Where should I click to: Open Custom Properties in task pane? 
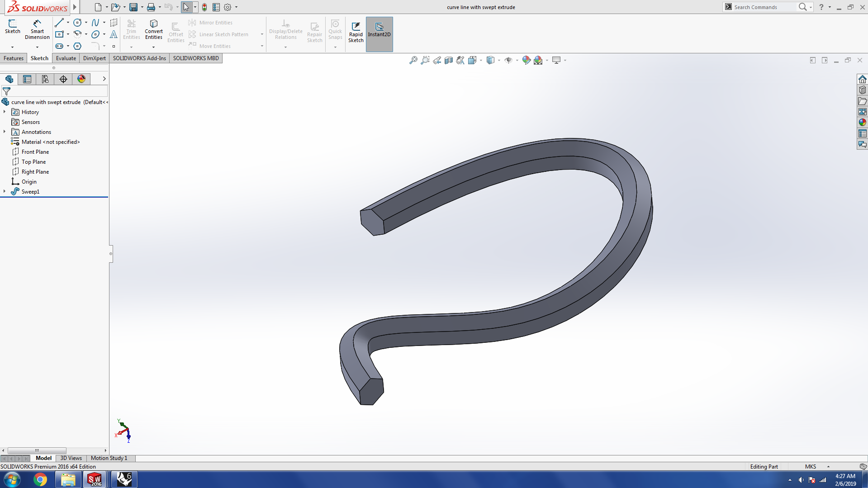click(863, 133)
